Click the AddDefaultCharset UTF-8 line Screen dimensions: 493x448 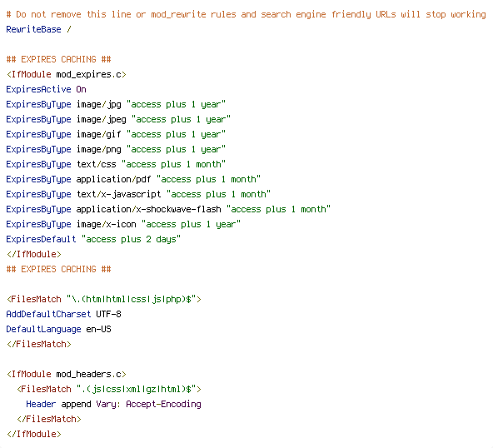[64, 314]
